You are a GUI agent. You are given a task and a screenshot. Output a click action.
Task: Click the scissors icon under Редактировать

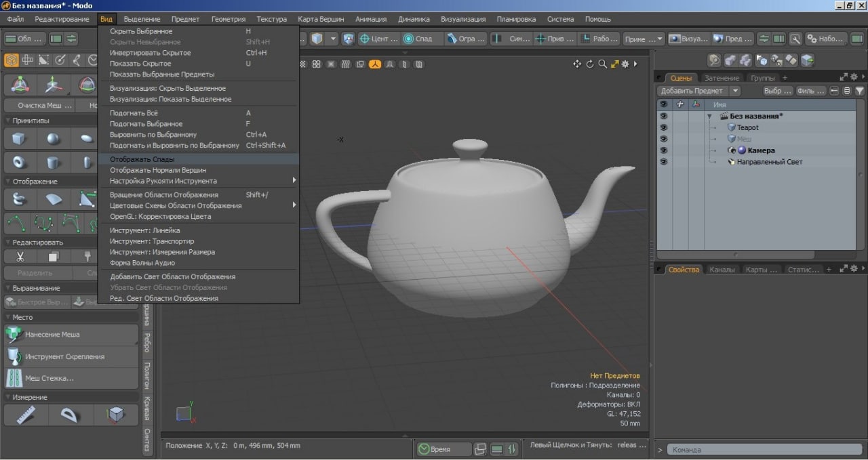point(20,257)
